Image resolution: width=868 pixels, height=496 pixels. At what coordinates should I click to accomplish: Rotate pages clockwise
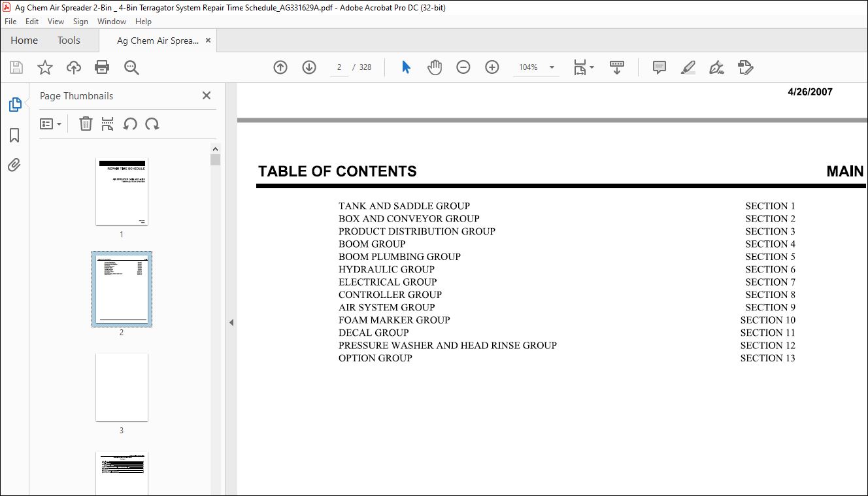tap(152, 124)
